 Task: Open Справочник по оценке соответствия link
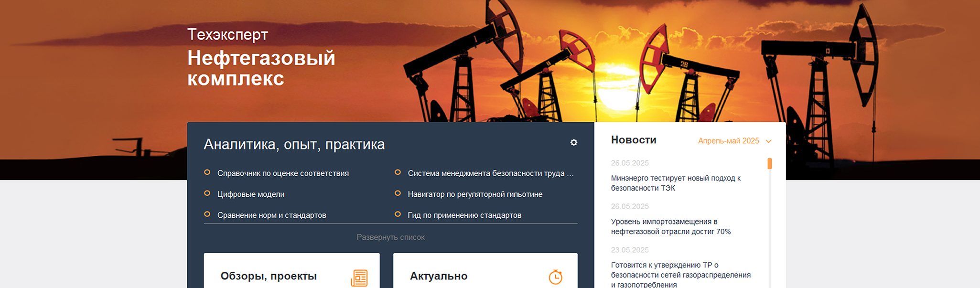[283, 173]
